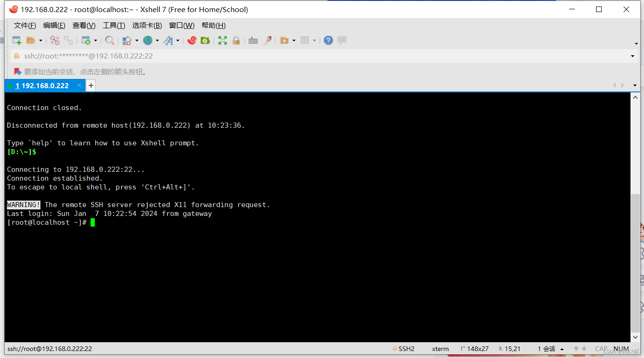Click the SSH2 lock indicator
Image resolution: width=644 pixels, height=358 pixels.
pos(403,348)
